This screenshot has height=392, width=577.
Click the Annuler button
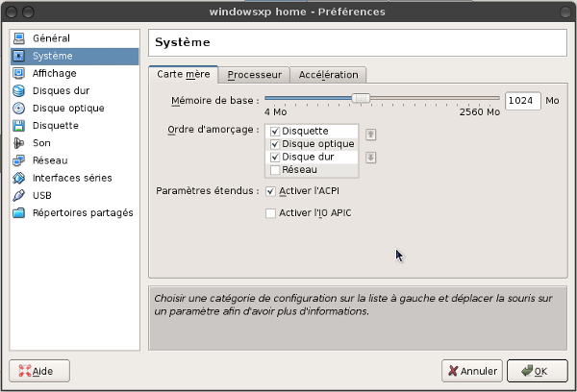tap(471, 370)
